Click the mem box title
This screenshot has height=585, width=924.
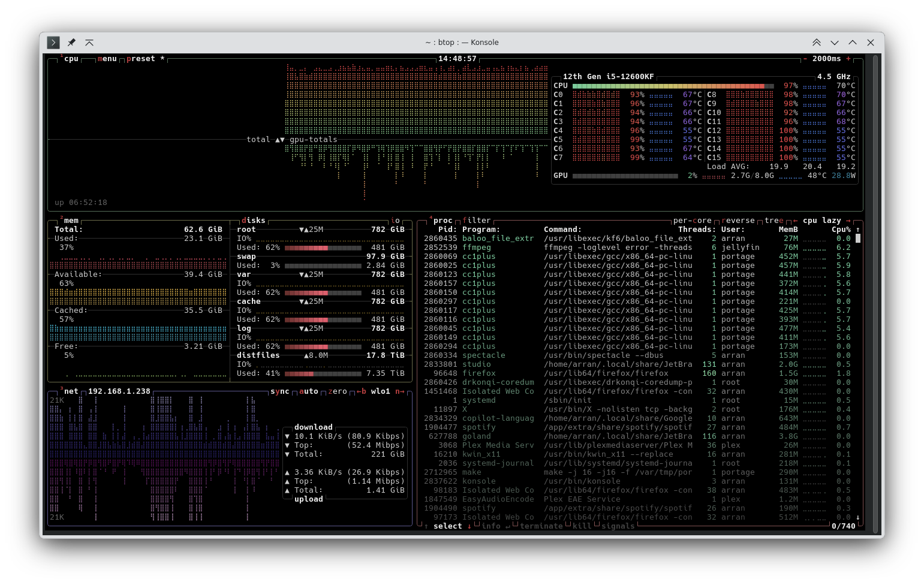click(x=71, y=221)
